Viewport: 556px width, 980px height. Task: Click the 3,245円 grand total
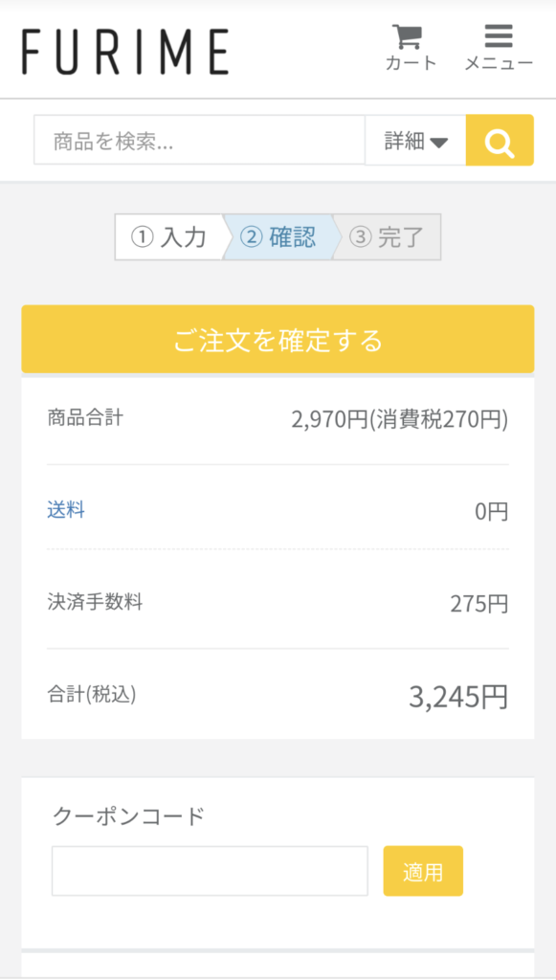[x=458, y=697]
